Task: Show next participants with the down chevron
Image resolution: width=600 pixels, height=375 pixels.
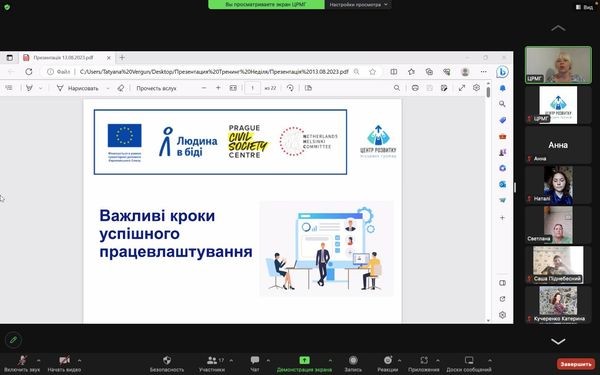Action: point(558,341)
